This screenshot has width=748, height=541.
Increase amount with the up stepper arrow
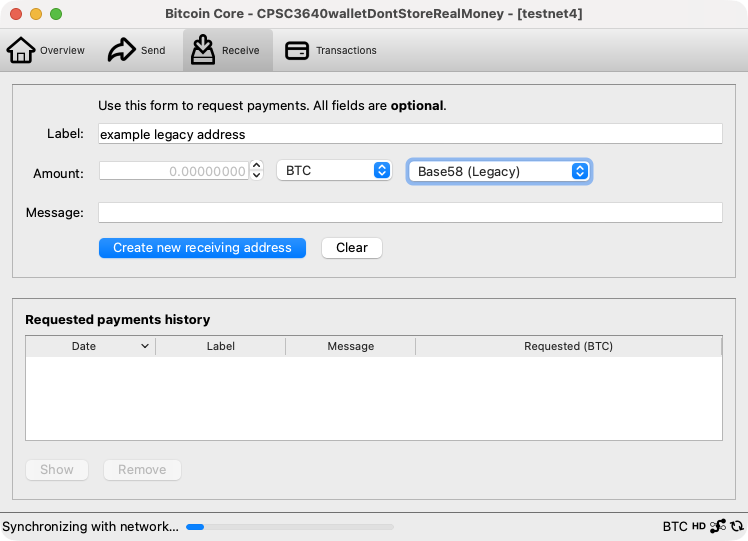tap(257, 166)
